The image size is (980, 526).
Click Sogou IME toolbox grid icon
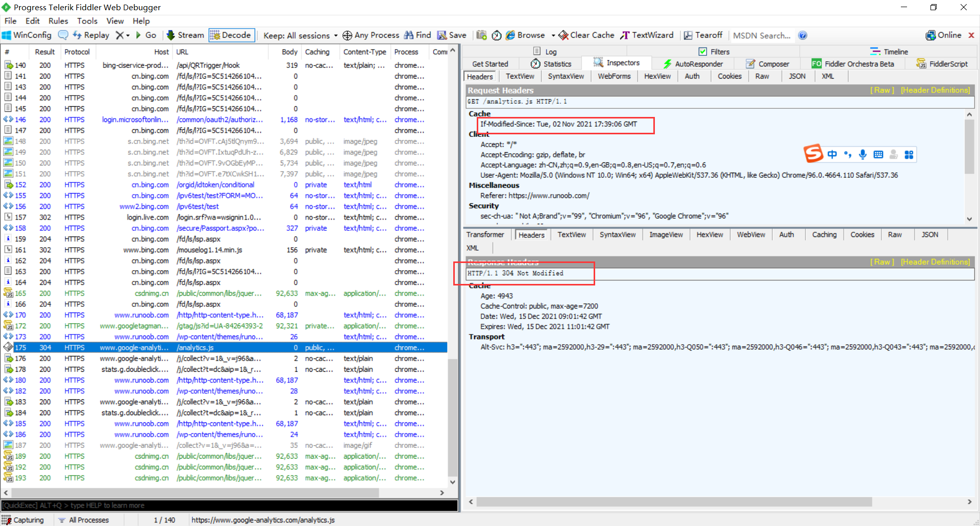pos(909,154)
